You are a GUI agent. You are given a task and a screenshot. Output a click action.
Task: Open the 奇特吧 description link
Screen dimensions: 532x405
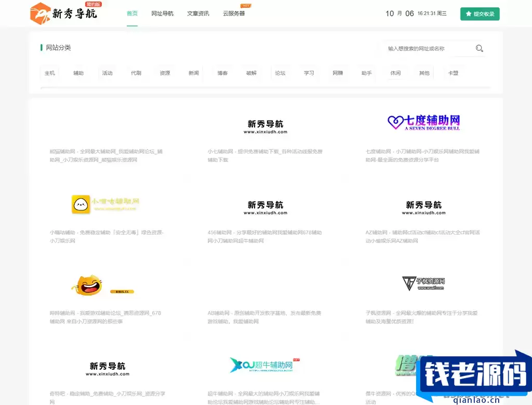(x=107, y=398)
